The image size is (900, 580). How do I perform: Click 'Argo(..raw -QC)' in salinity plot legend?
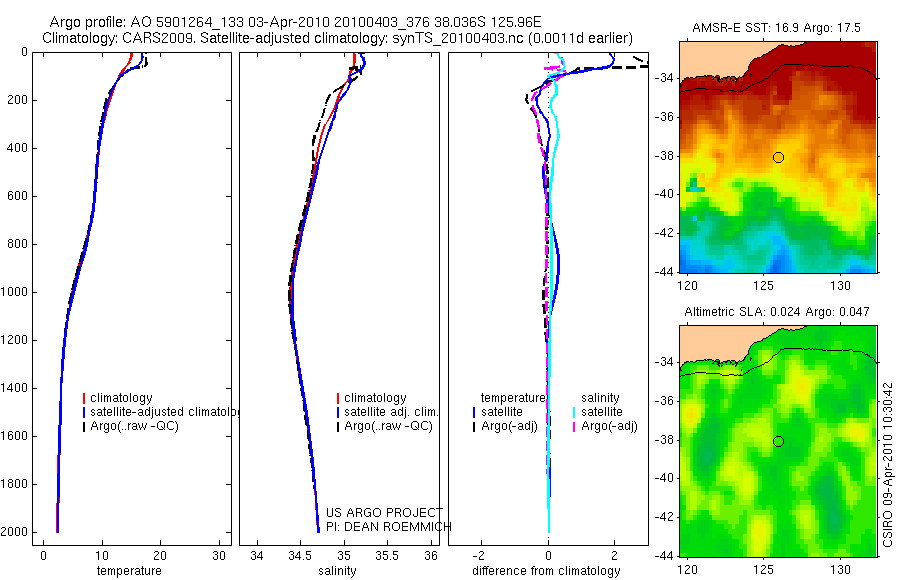coord(388,426)
